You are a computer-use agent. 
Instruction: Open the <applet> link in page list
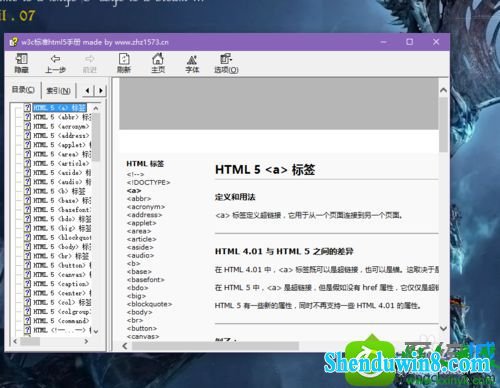coord(141,223)
